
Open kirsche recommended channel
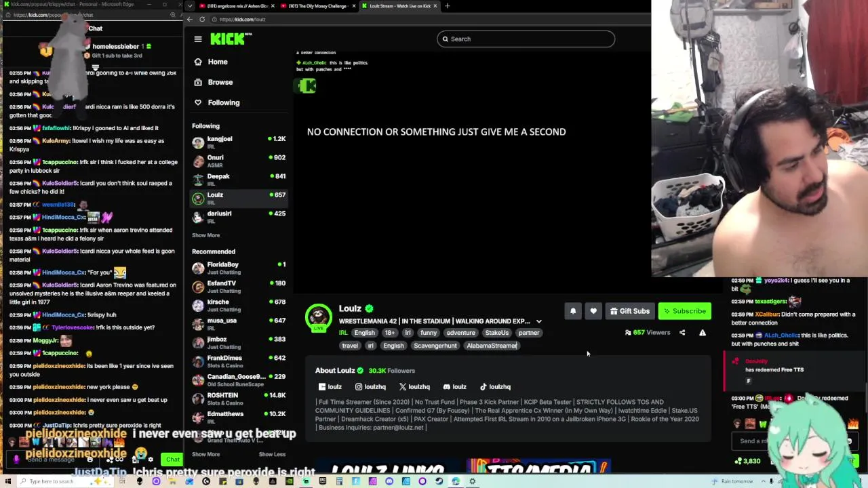coord(239,305)
